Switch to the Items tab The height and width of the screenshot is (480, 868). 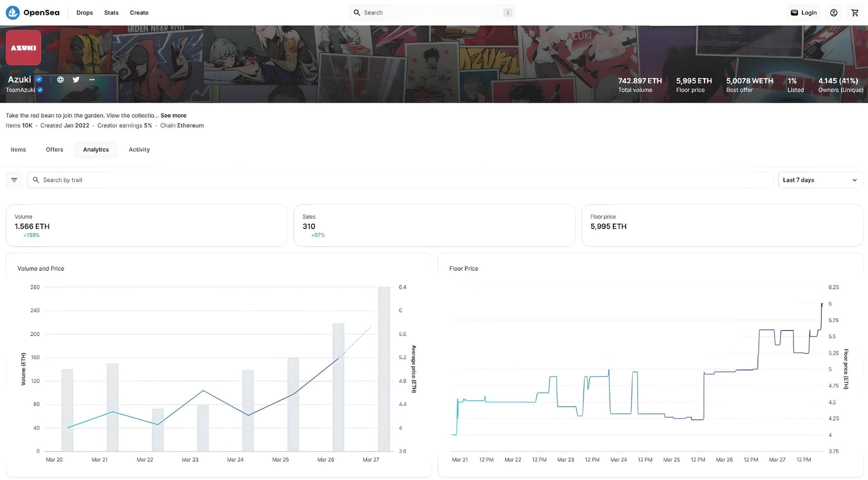18,150
